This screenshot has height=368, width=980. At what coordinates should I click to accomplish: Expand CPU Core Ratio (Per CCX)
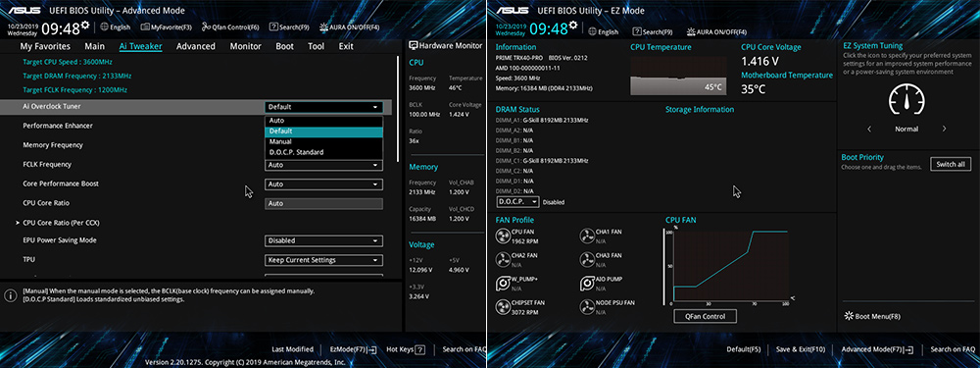click(58, 223)
